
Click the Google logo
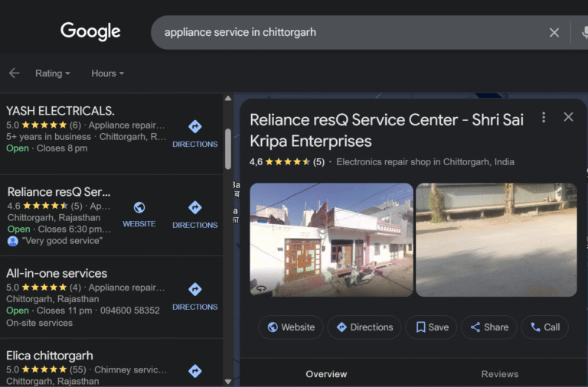(90, 31)
